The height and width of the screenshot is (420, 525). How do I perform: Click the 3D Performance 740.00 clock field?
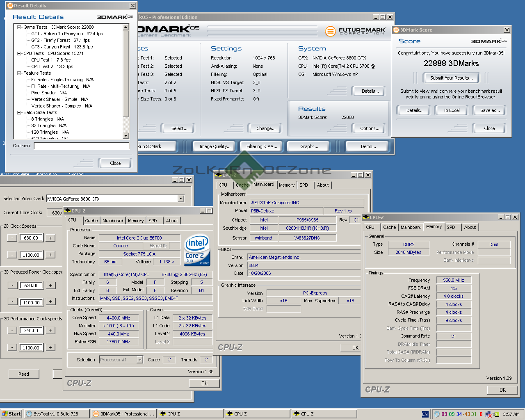[x=31, y=331]
